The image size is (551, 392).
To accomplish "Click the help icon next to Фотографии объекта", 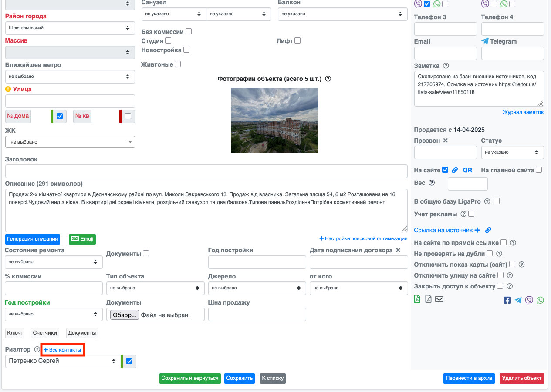I will click(328, 79).
